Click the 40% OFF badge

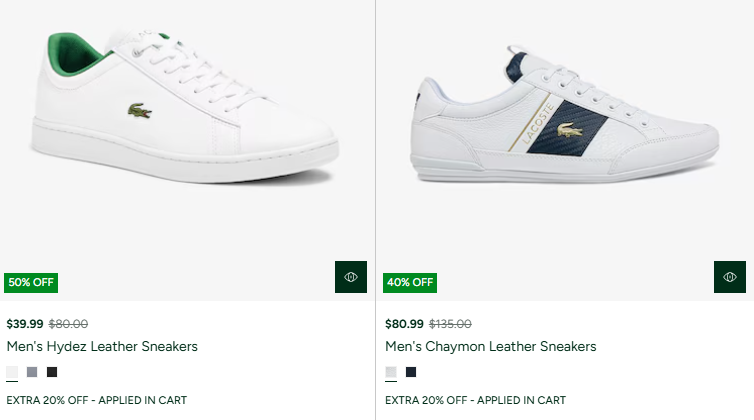pyautogui.click(x=410, y=282)
